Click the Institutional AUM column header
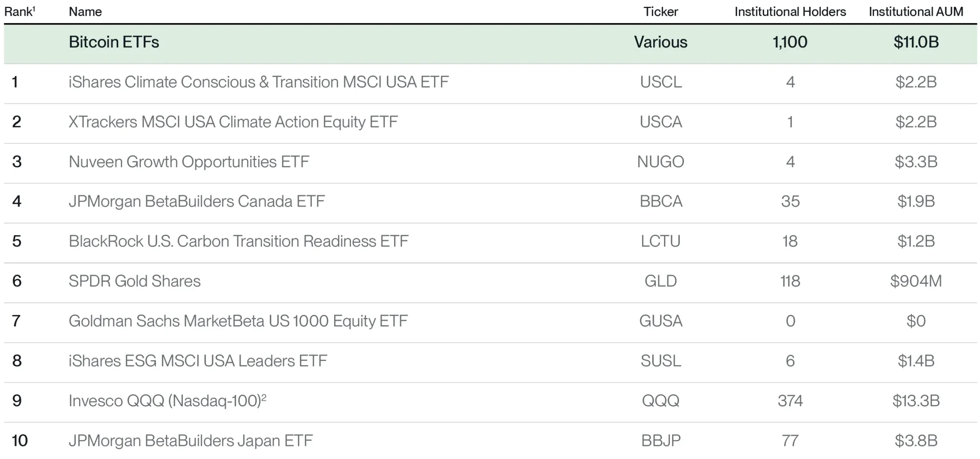Viewport: 980px width, 459px height. (915, 11)
